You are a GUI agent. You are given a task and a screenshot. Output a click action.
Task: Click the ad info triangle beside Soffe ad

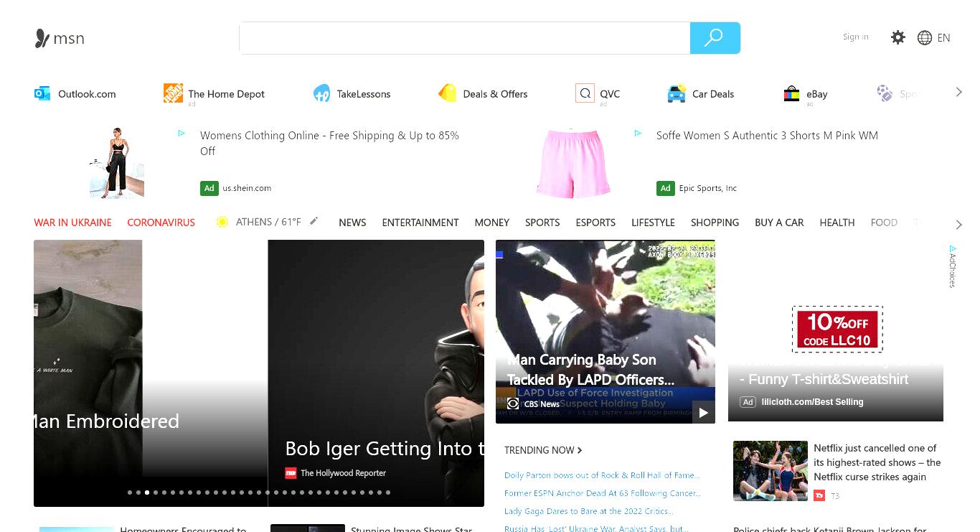pos(638,133)
